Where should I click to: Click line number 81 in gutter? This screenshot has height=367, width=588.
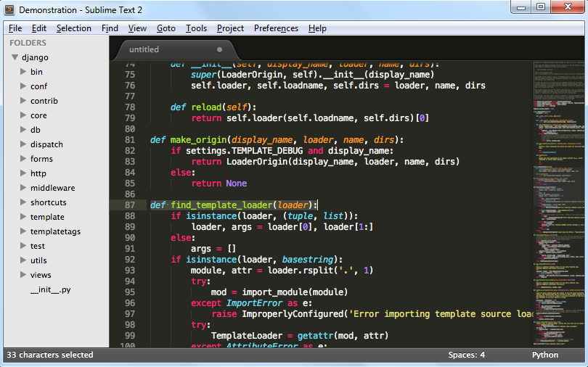click(130, 140)
